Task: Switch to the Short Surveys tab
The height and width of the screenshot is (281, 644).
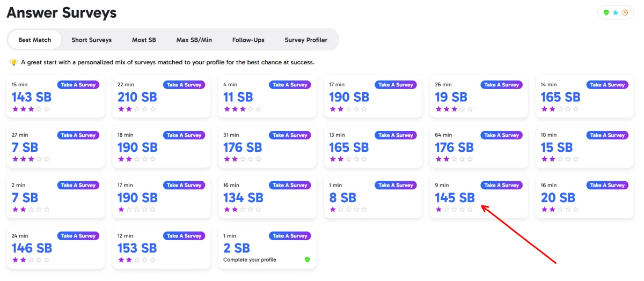Action: point(92,40)
